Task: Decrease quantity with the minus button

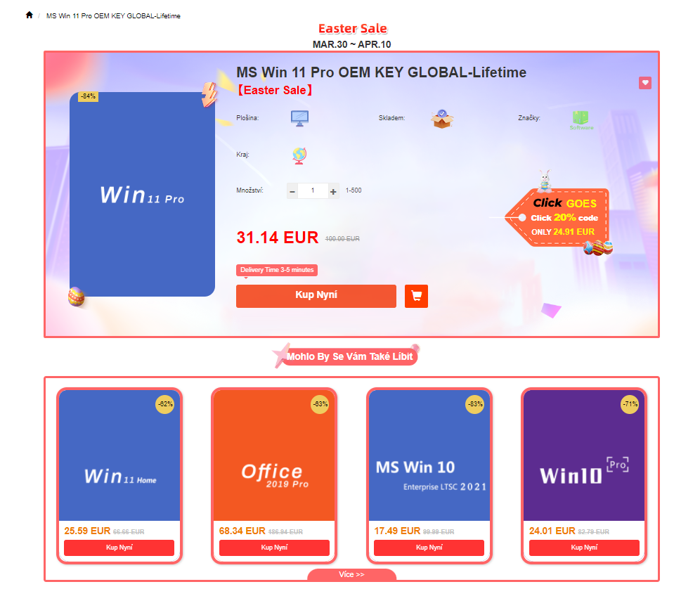Action: 292,191
